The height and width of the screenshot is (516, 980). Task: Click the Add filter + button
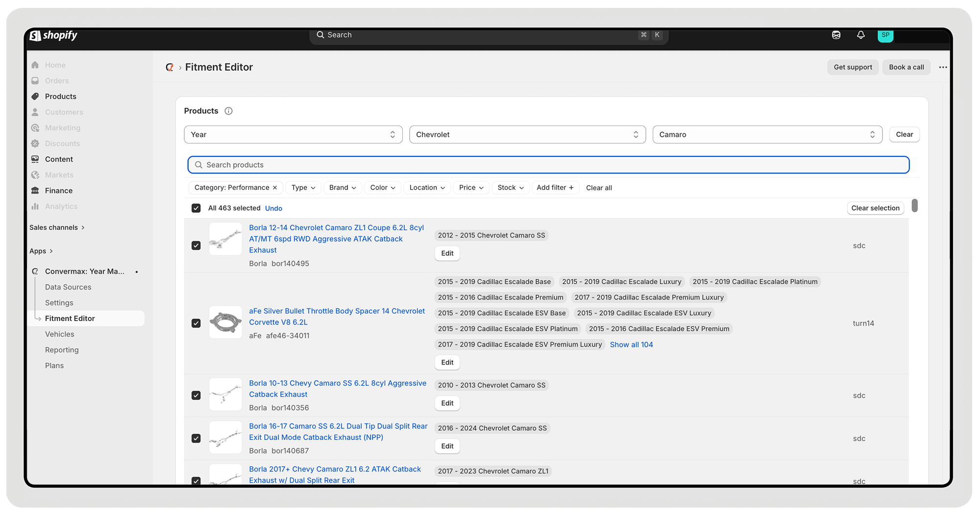[x=555, y=188]
